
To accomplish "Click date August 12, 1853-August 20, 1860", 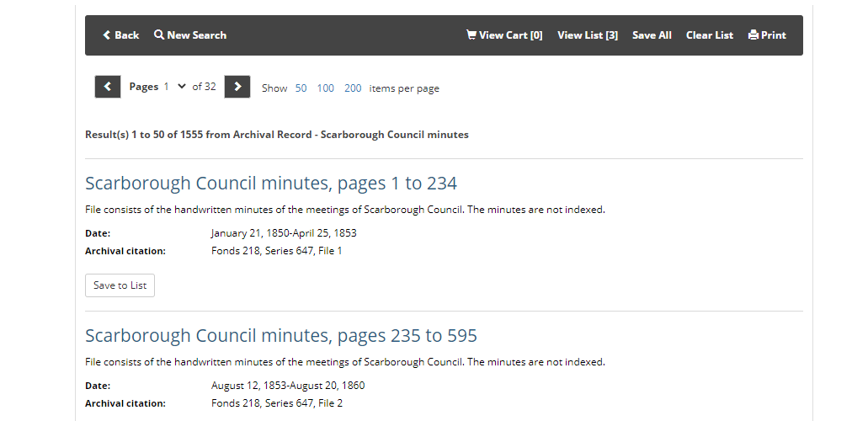I will 288,386.
